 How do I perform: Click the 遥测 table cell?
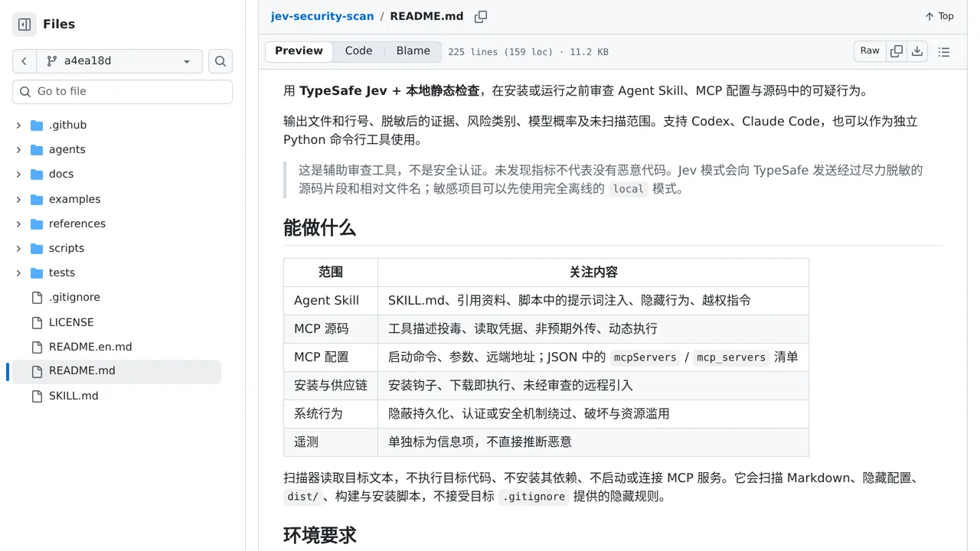tap(331, 442)
